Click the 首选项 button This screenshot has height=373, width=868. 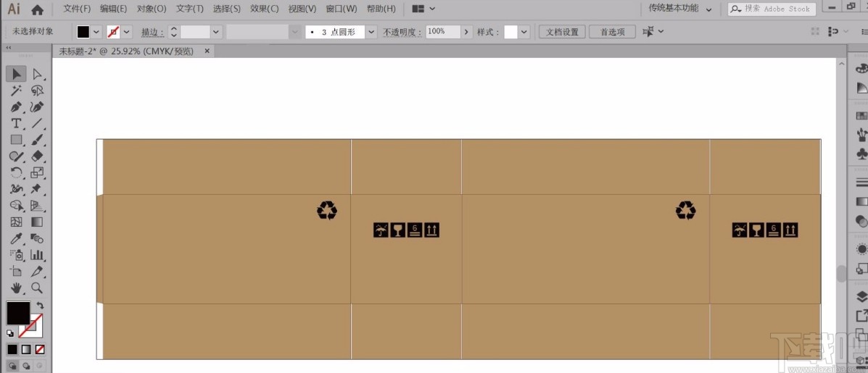[x=612, y=31]
